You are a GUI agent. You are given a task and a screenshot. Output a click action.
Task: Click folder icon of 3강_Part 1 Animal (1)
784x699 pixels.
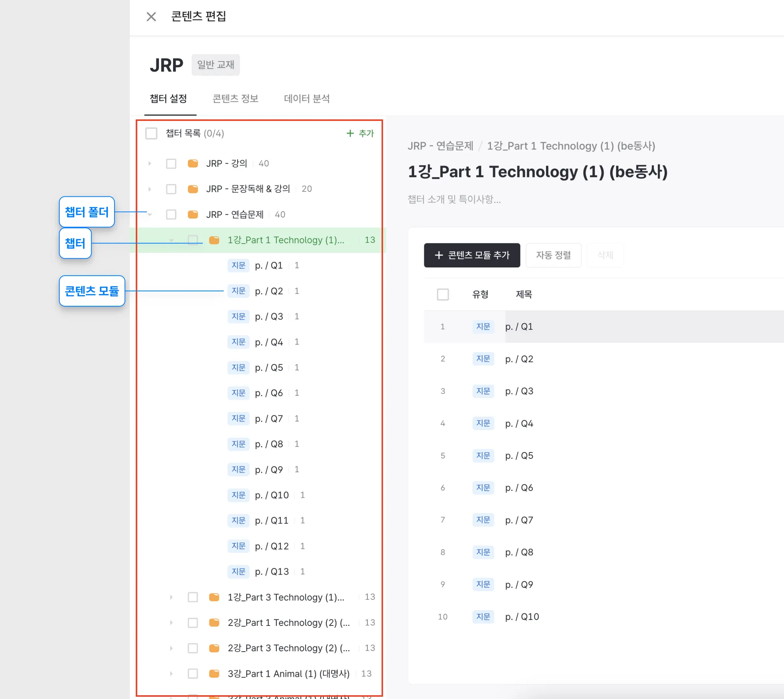point(214,674)
